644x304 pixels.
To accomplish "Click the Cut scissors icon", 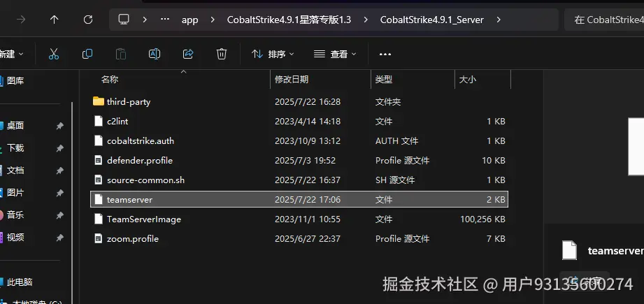I will click(x=54, y=54).
